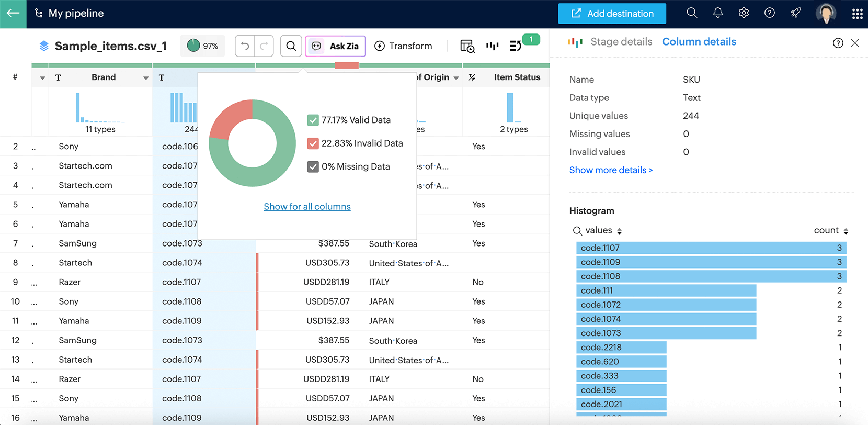Open the applied rules list icon

[x=515, y=46]
